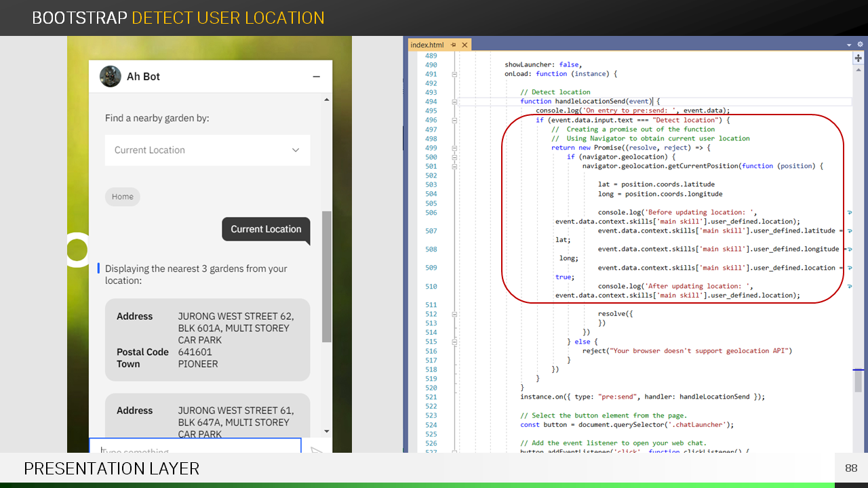Open the editor window settings gear

[x=859, y=45]
